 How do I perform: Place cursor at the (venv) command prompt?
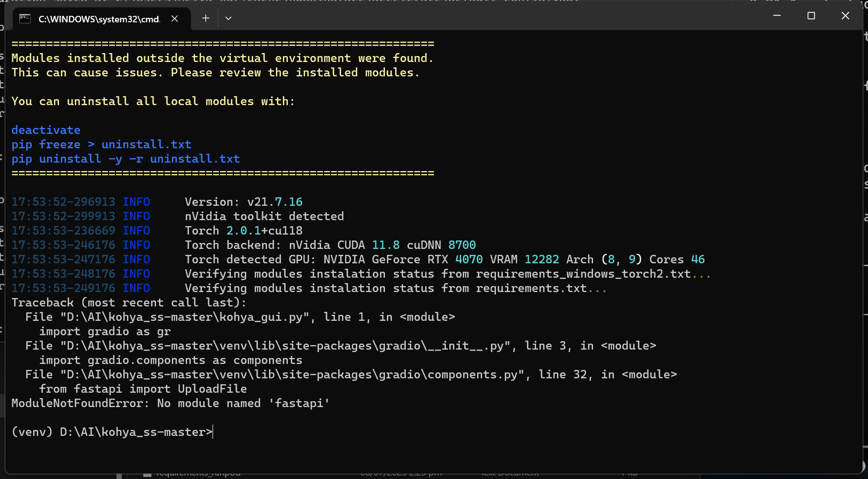(x=212, y=432)
